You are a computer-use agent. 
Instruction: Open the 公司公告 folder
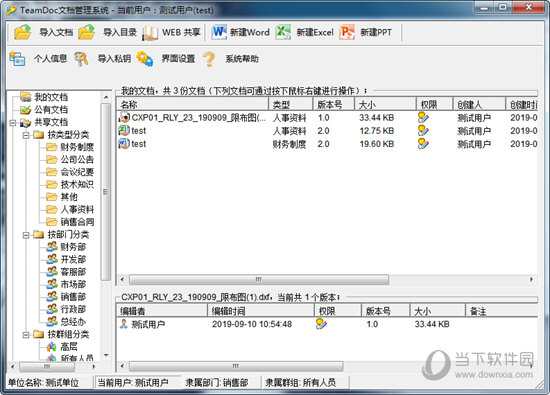click(x=77, y=160)
